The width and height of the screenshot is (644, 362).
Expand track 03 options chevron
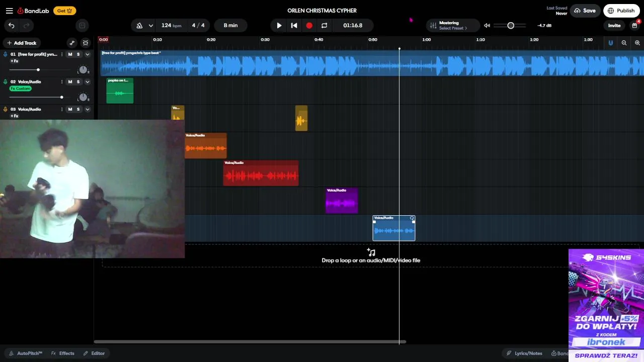[x=87, y=109]
